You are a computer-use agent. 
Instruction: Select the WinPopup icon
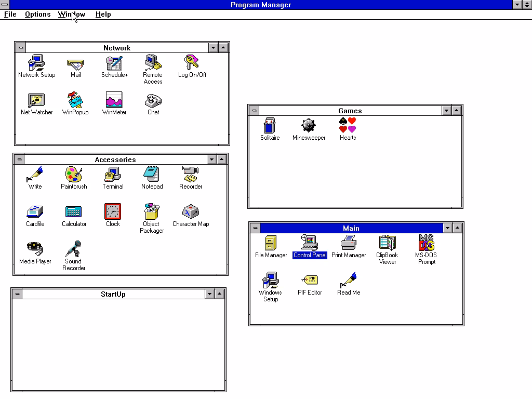75,101
